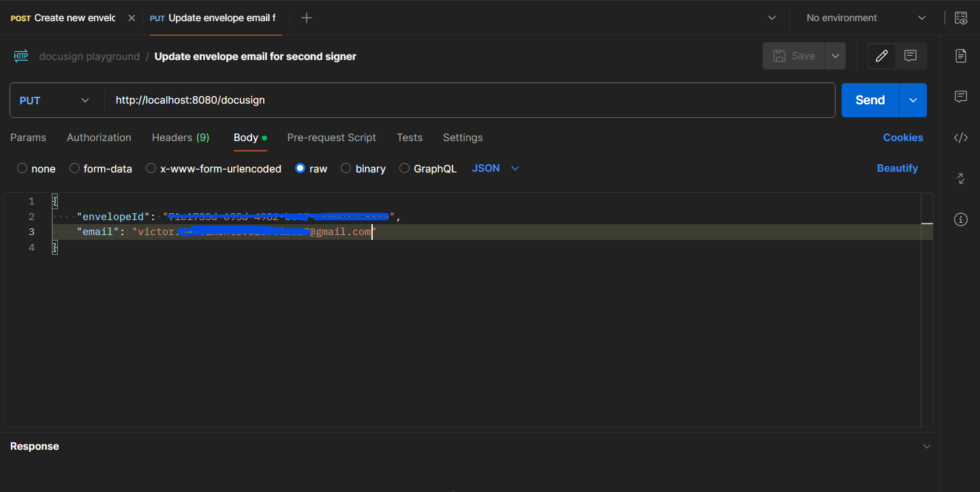Click docusign playground breadcrumb link
The height and width of the screenshot is (492, 980).
89,57
